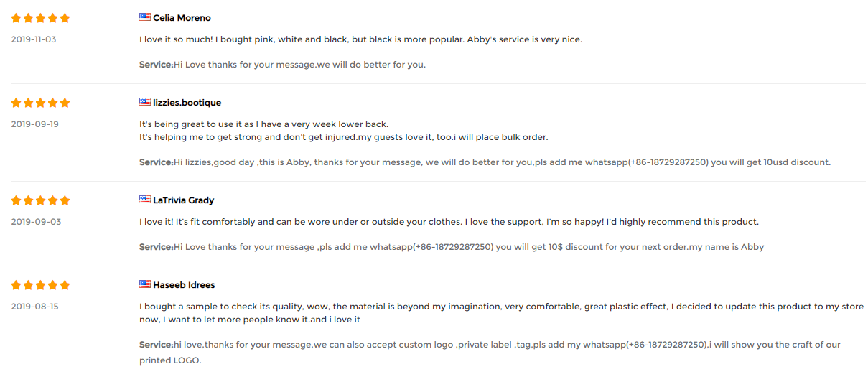Click the review date 2019-08-15

tap(34, 307)
